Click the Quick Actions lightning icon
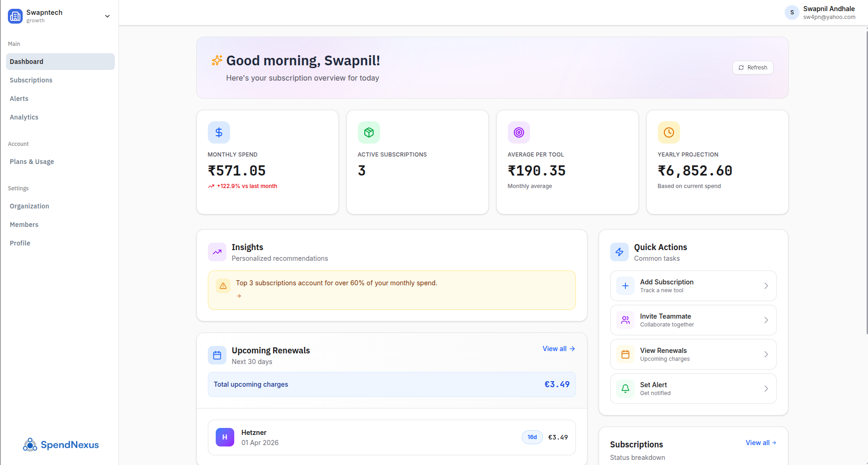 (619, 251)
